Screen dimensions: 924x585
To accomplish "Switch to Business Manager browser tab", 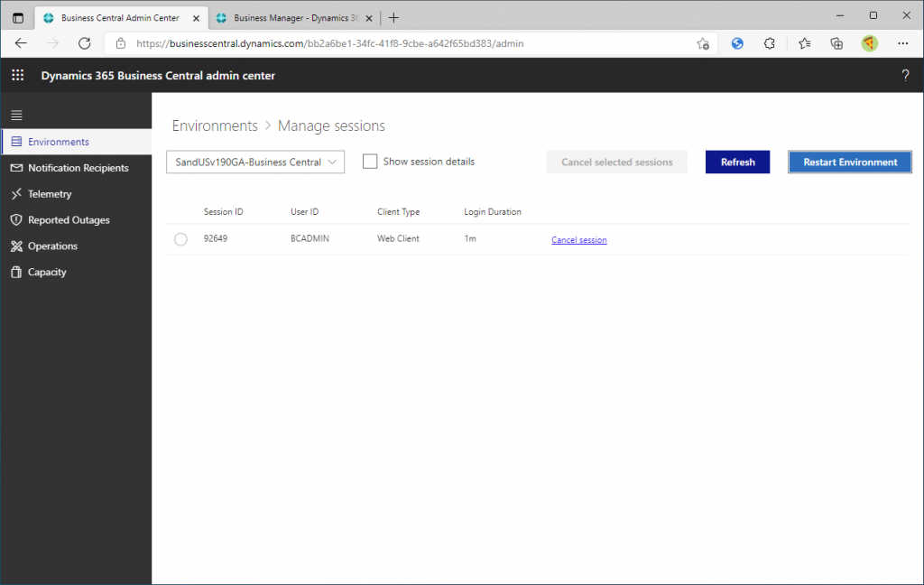I will (x=289, y=18).
